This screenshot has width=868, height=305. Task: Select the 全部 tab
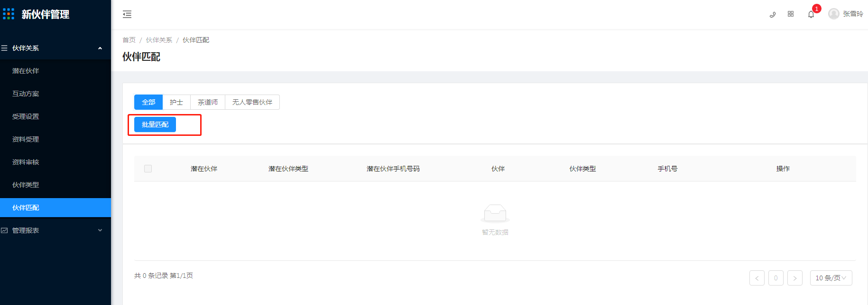click(x=148, y=102)
